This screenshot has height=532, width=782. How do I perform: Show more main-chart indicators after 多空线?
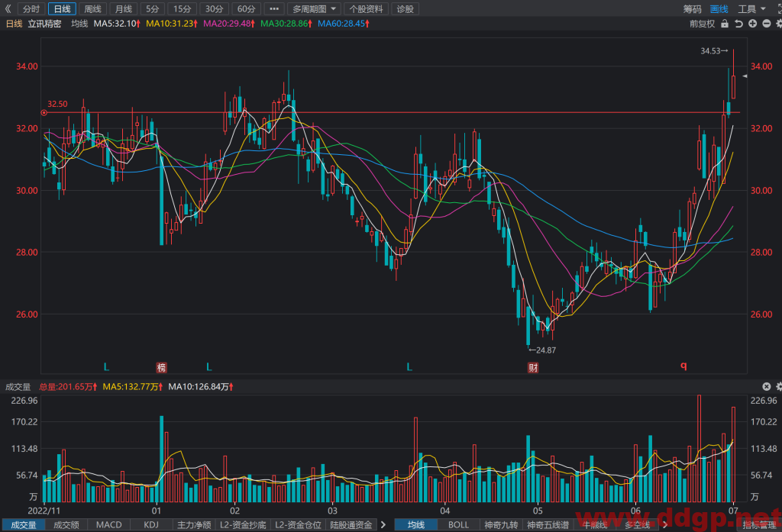coord(665,524)
